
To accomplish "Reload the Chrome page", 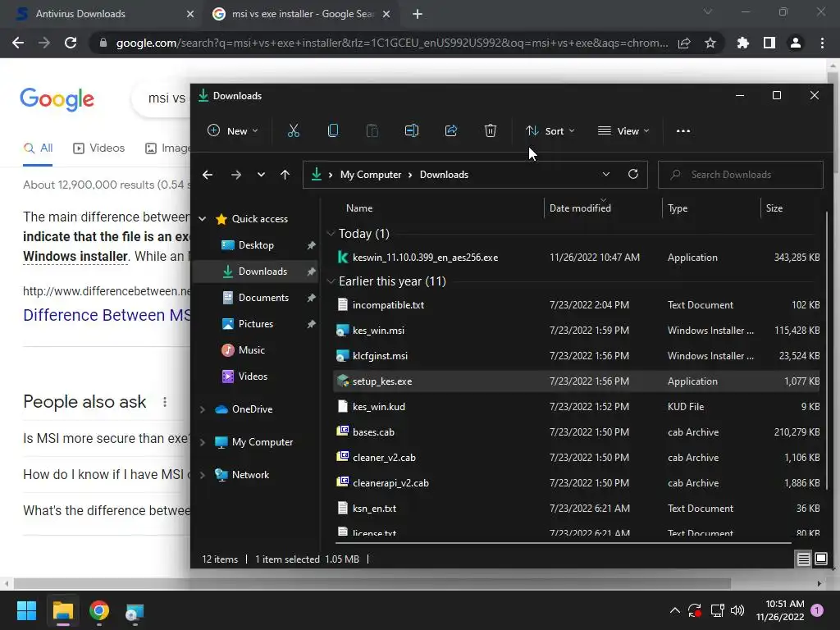I will click(71, 43).
